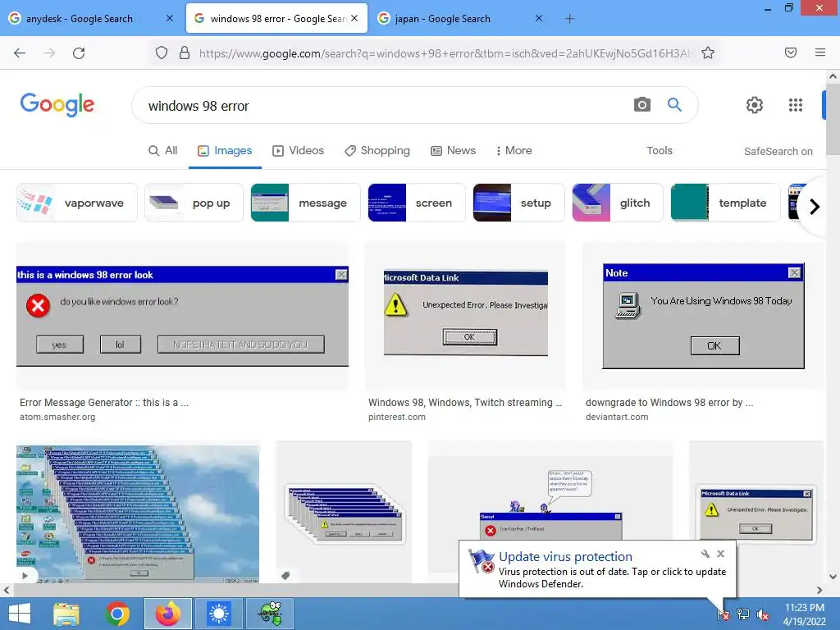Select the Shopping search tab

click(x=377, y=151)
